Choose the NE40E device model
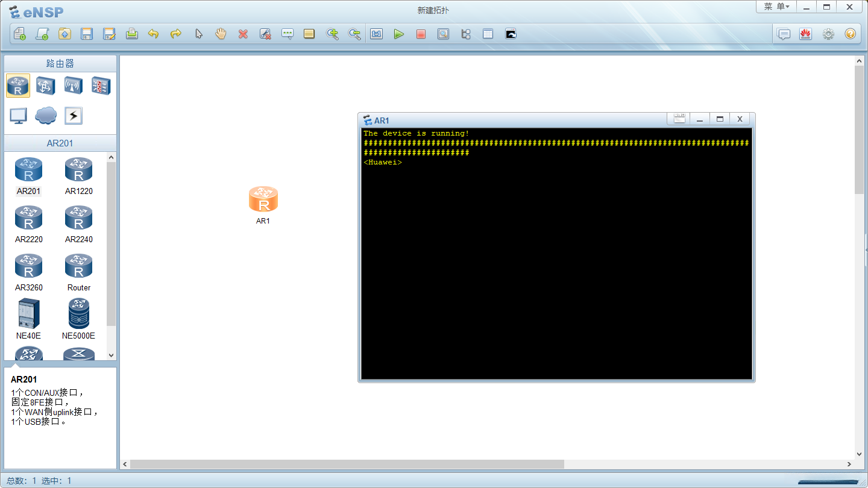 coord(28,319)
